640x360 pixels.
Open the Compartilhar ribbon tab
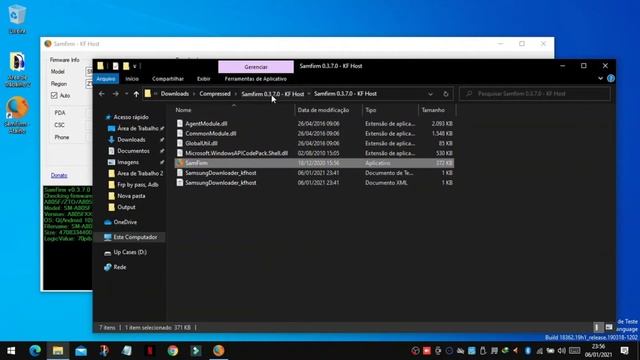coord(168,79)
